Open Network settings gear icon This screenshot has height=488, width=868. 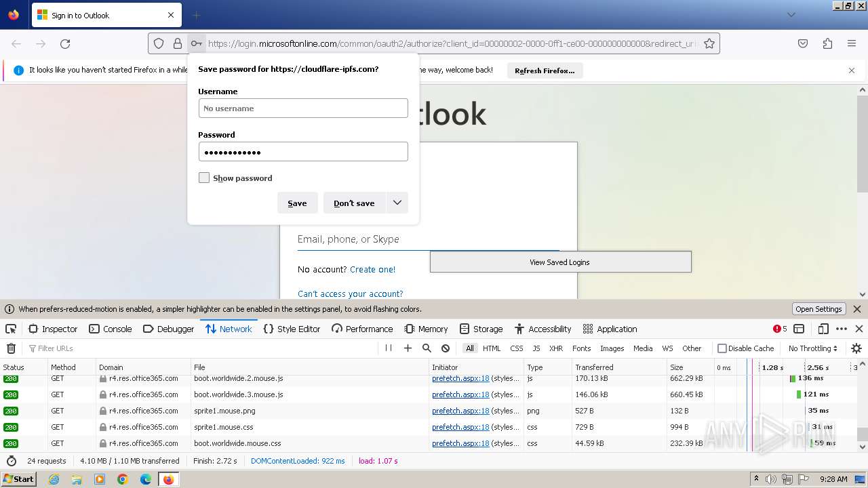coord(856,348)
